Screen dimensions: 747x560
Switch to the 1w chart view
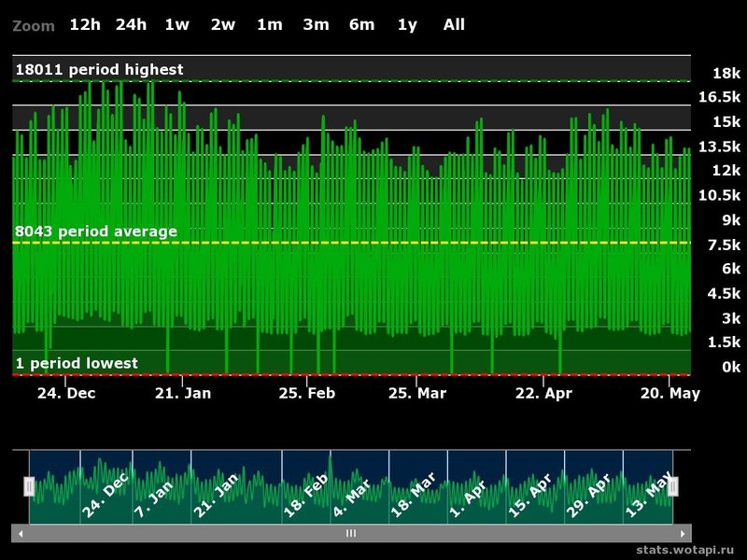pyautogui.click(x=175, y=25)
